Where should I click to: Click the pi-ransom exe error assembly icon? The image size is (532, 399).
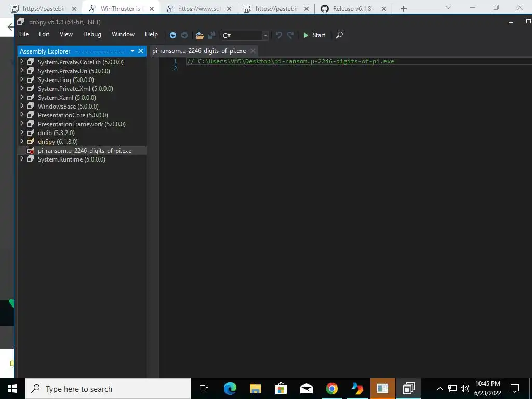click(x=31, y=150)
